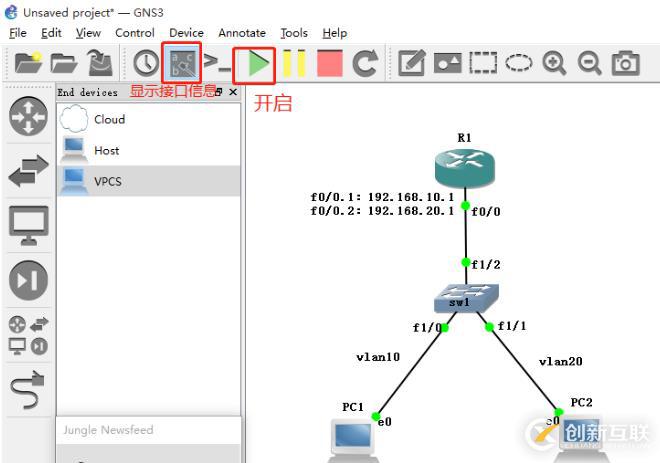Select router R1 on the canvas
The width and height of the screenshot is (660, 463).
point(465,168)
